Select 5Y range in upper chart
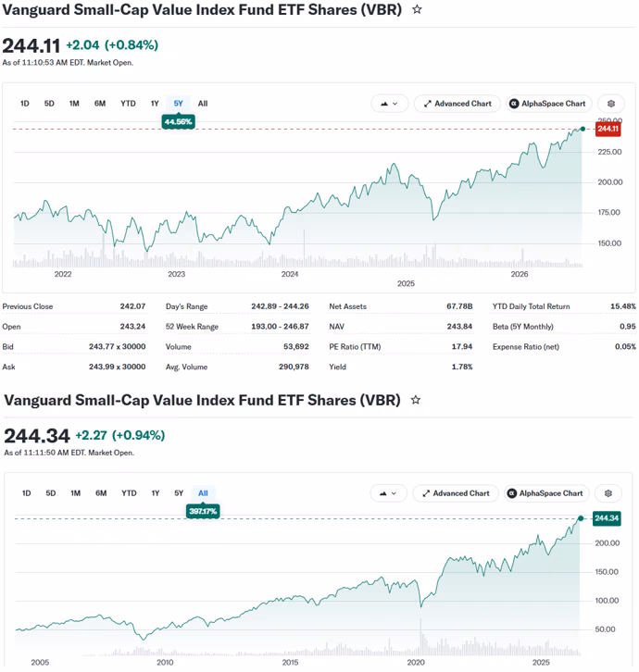The height and width of the screenshot is (672, 639). [179, 104]
